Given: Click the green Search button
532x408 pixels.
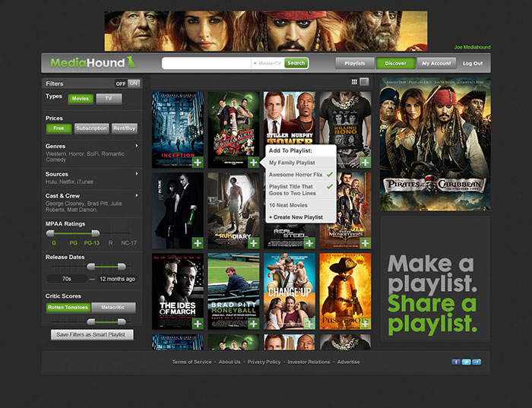Looking at the screenshot, I should coord(296,63).
